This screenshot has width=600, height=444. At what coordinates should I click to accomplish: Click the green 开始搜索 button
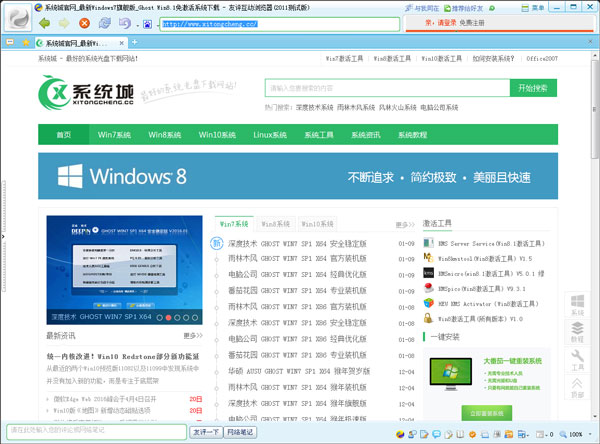click(x=533, y=88)
